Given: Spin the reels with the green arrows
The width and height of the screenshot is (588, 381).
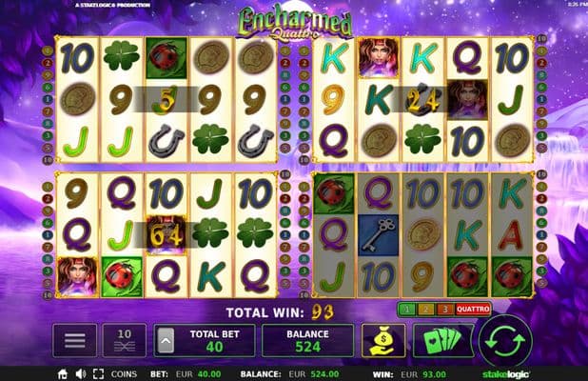Looking at the screenshot, I should (505, 341).
